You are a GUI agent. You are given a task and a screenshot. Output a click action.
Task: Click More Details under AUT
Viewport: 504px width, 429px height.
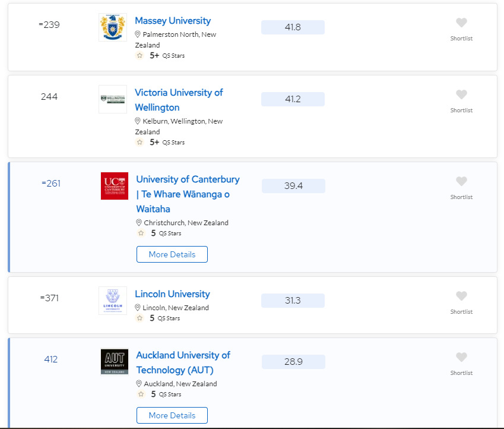point(172,415)
